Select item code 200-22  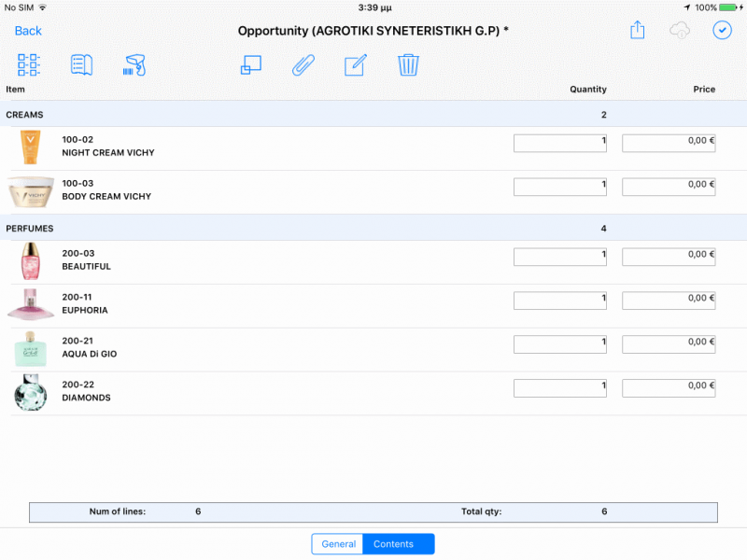(x=78, y=385)
